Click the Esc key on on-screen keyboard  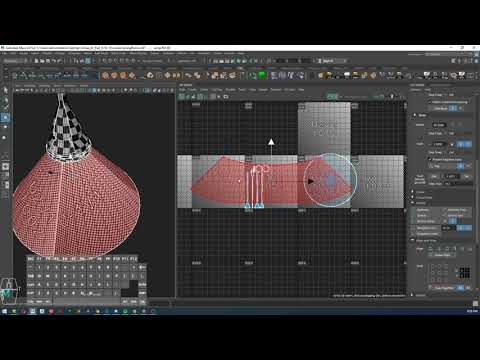click(31, 259)
